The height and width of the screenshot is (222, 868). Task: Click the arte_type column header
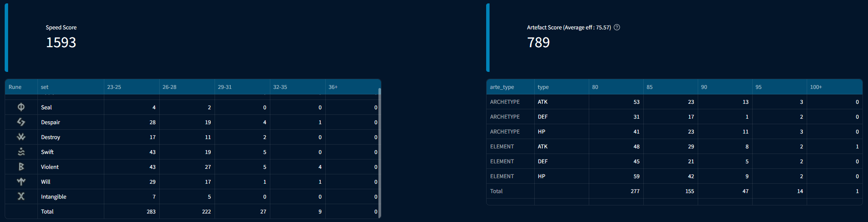[x=502, y=87]
